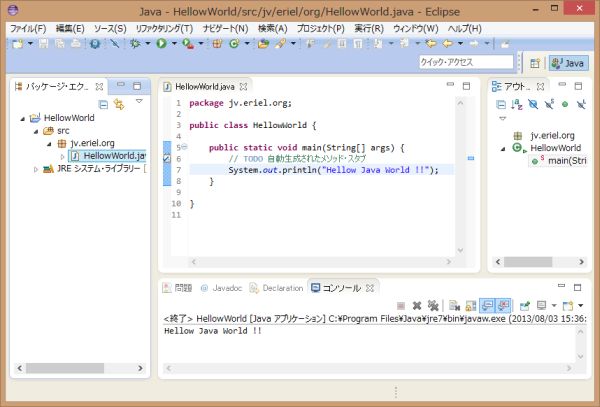This screenshot has width=600, height=407.
Task: Collapse the src folder tree node
Action: (36, 131)
